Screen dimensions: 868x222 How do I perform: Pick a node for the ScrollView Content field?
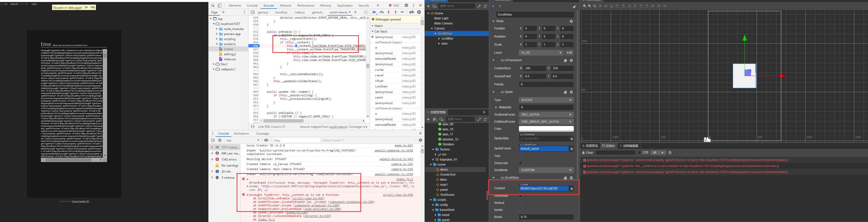[572, 189]
